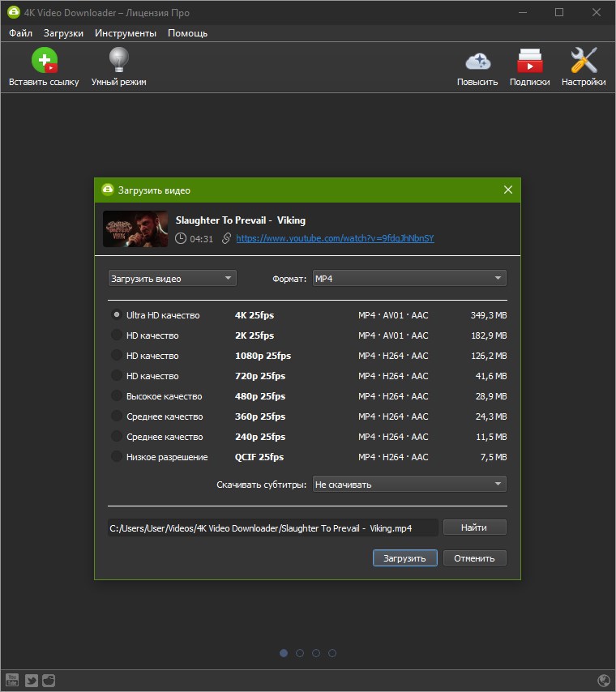Click the Reddit icon in status bar
Viewport: 616px width, 692px height.
click(49, 680)
